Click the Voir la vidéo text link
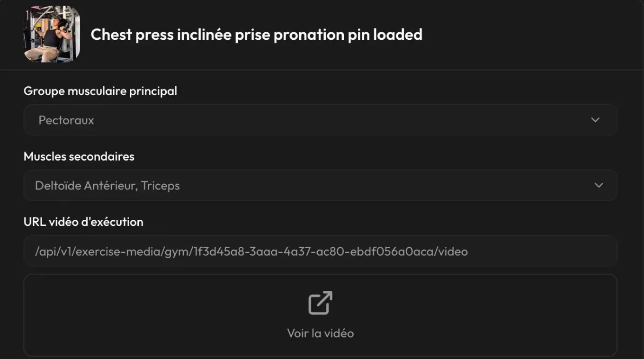Image resolution: width=644 pixels, height=359 pixels. pos(321,333)
